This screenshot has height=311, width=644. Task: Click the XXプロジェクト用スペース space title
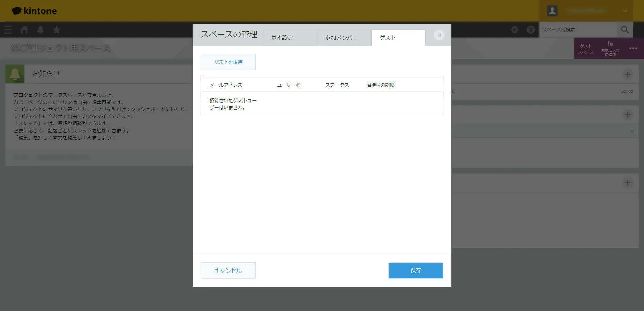tap(61, 48)
